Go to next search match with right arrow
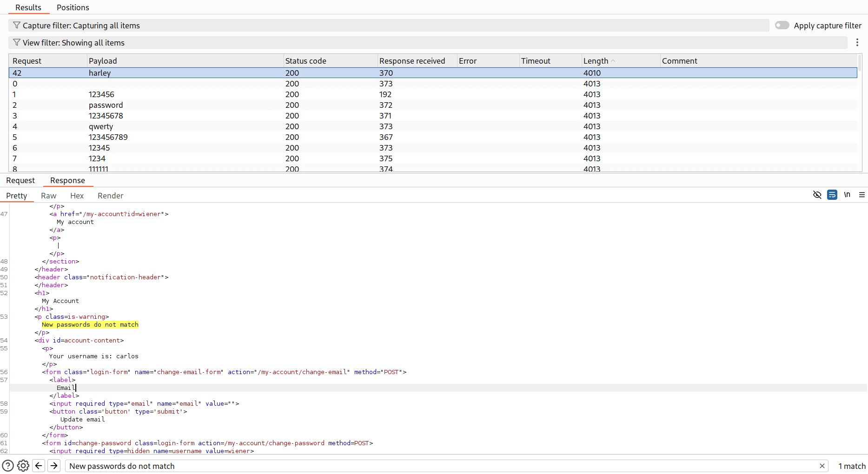This screenshot has height=474, width=868. [54, 465]
